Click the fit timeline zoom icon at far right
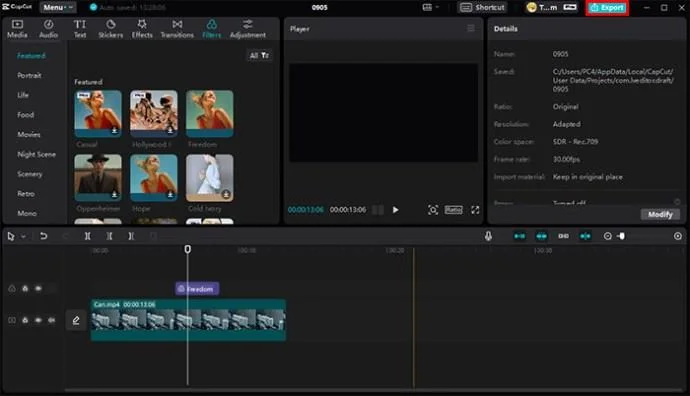This screenshot has height=396, width=690. [x=678, y=236]
